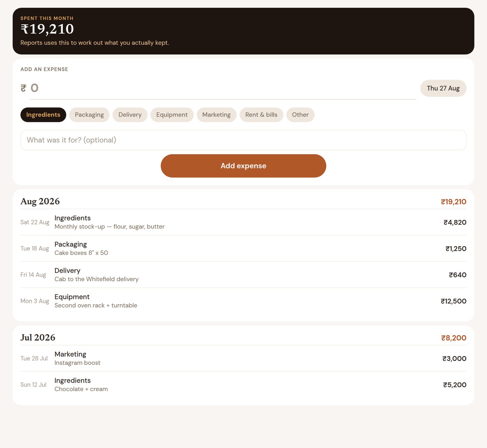Select the Packaging category chip

click(x=89, y=115)
